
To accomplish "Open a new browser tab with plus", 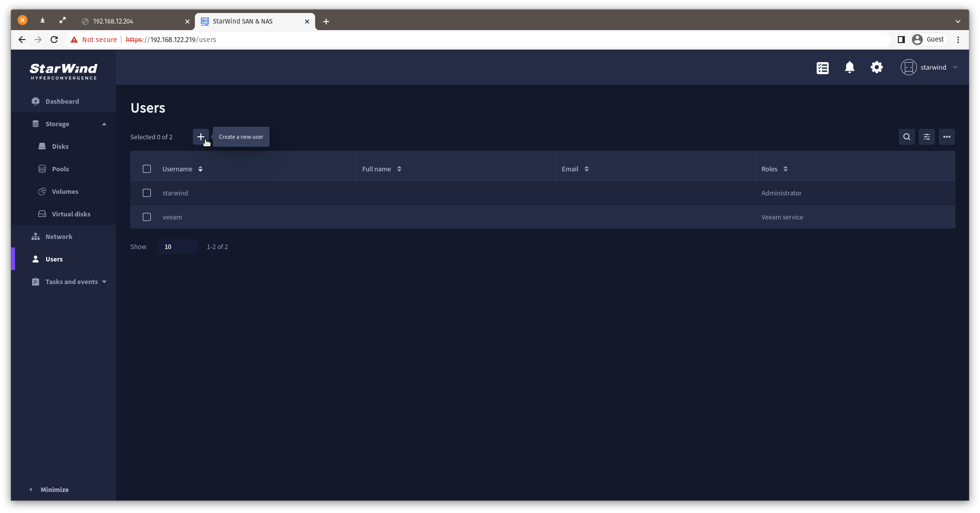I will 326,22.
